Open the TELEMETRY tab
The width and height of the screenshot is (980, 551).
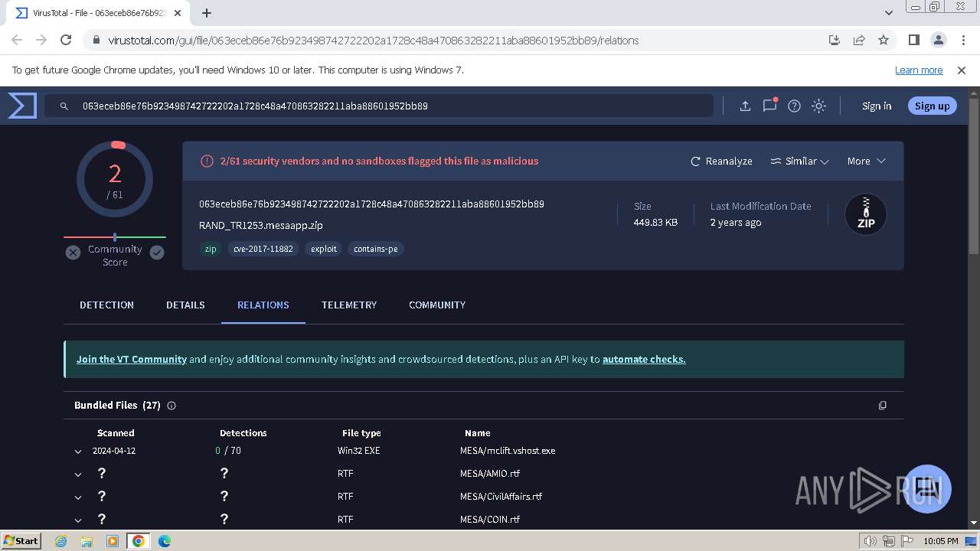click(349, 305)
